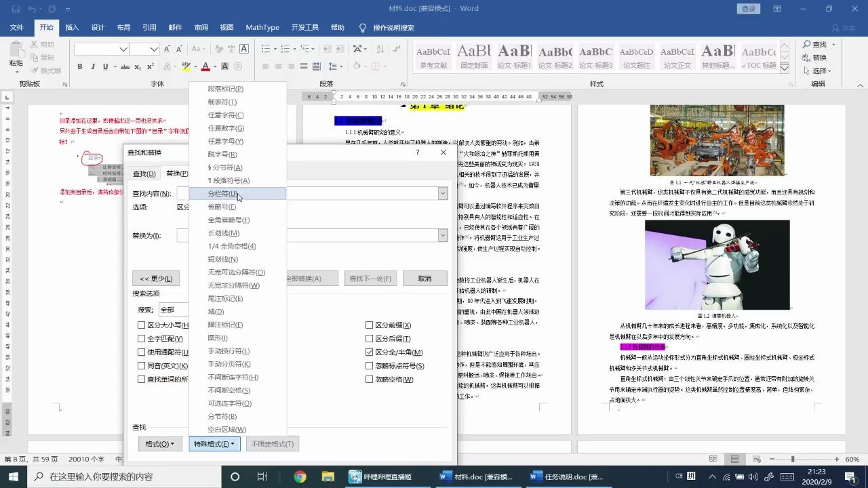Screen dimensions: 868x488
Task: Click the bullet list icon
Action: (x=265, y=49)
